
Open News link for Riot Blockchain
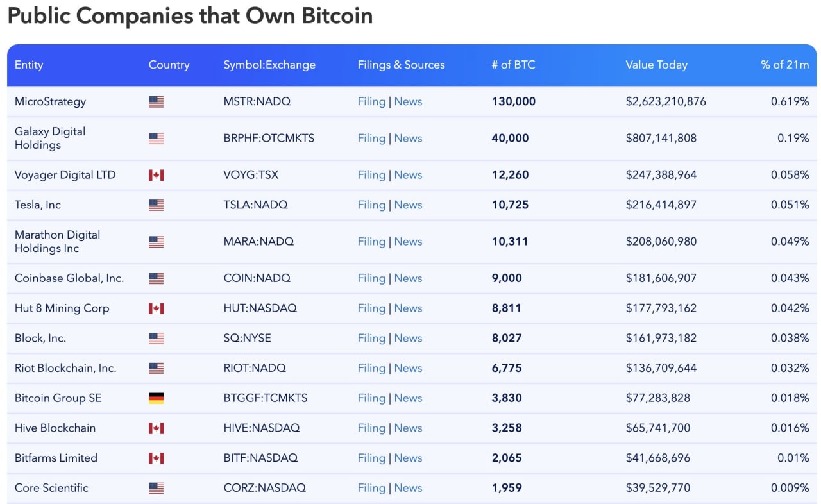[408, 368]
